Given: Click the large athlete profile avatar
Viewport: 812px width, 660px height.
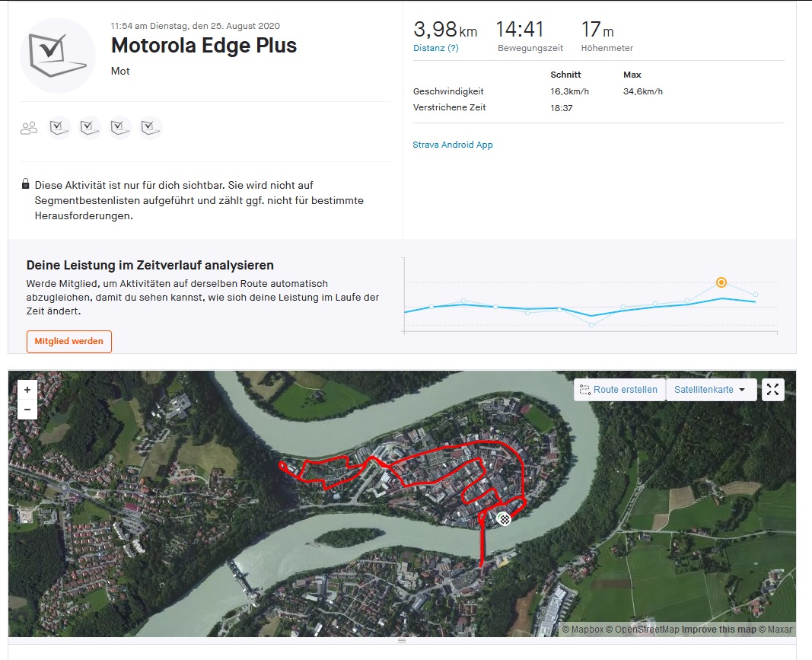Looking at the screenshot, I should click(x=58, y=55).
